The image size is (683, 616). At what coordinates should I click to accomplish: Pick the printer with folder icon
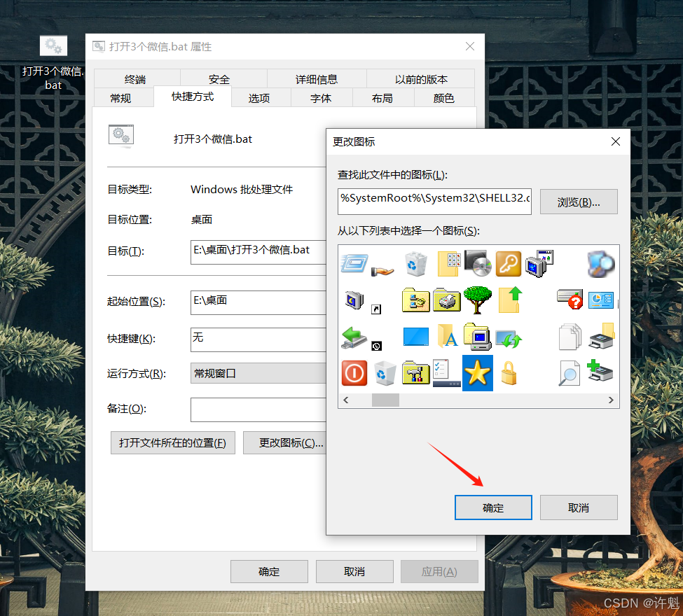(602, 336)
